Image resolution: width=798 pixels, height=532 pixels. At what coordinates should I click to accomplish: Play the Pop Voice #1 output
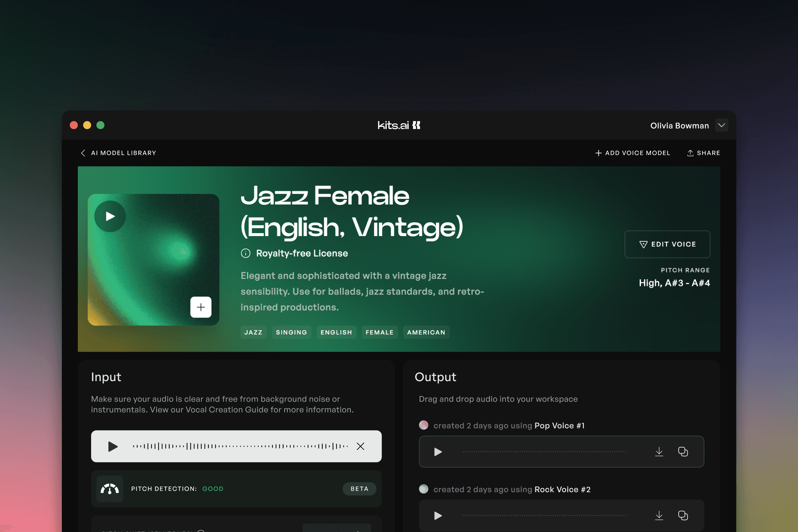(x=438, y=452)
